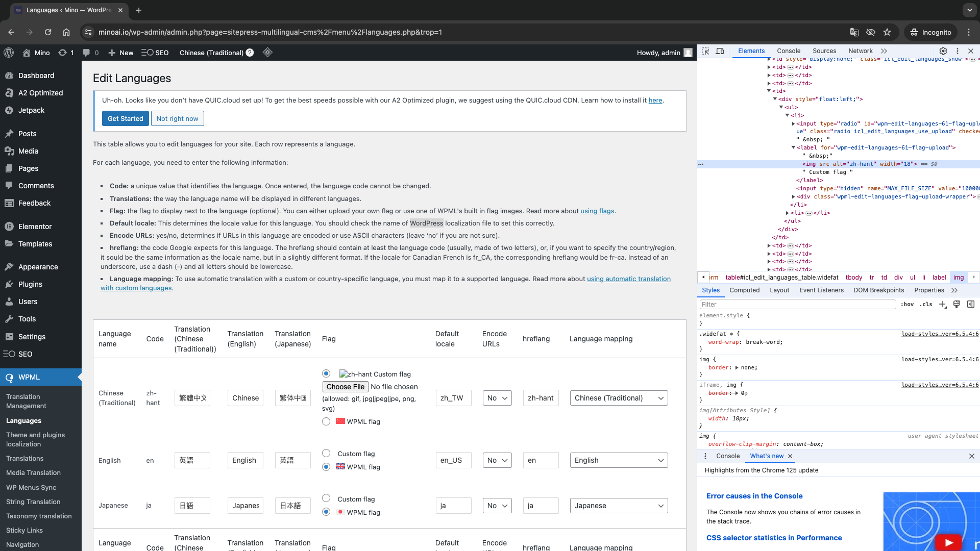The height and width of the screenshot is (551, 980).
Task: Toggle computed styles sidebar icon
Action: click(971, 305)
